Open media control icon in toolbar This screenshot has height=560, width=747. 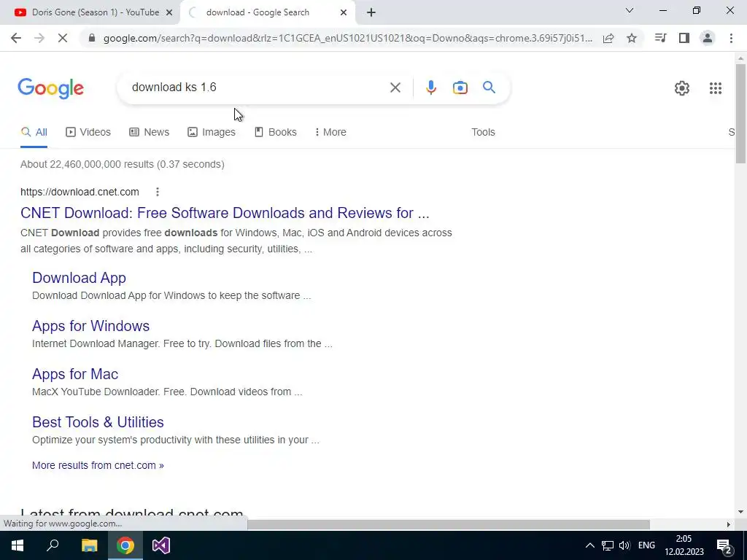pyautogui.click(x=660, y=38)
